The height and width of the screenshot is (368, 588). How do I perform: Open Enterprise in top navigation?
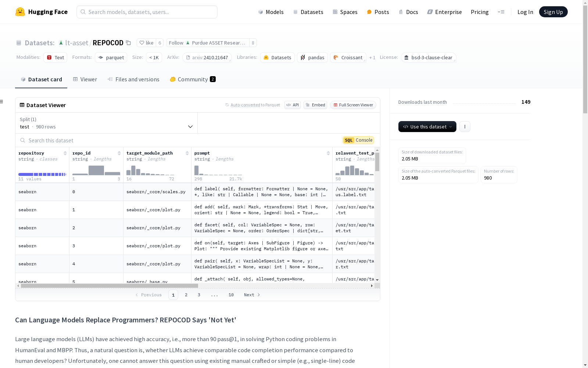[x=444, y=12]
